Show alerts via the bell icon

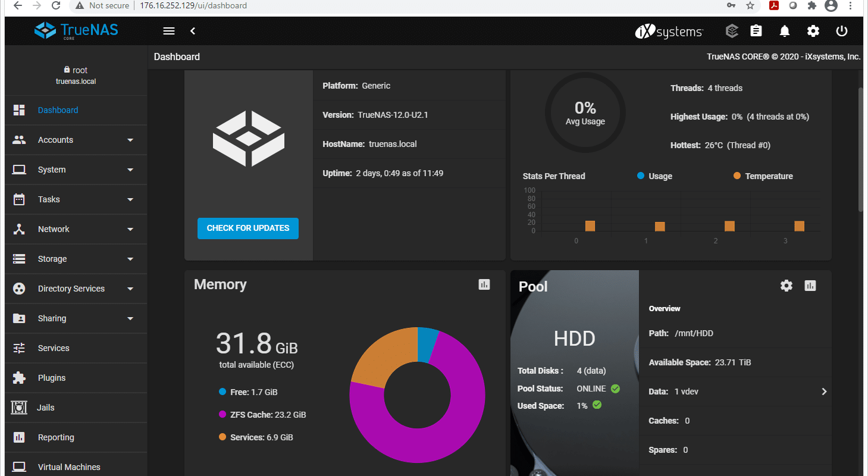pyautogui.click(x=785, y=31)
